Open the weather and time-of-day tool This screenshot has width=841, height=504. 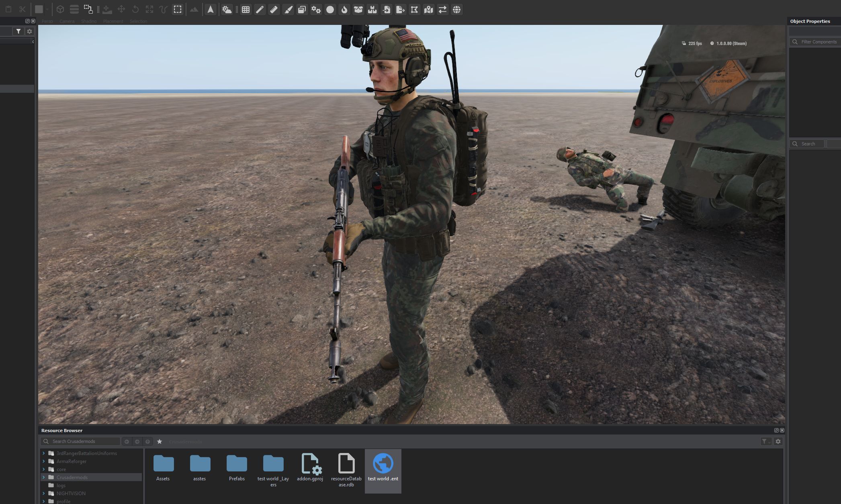227,10
